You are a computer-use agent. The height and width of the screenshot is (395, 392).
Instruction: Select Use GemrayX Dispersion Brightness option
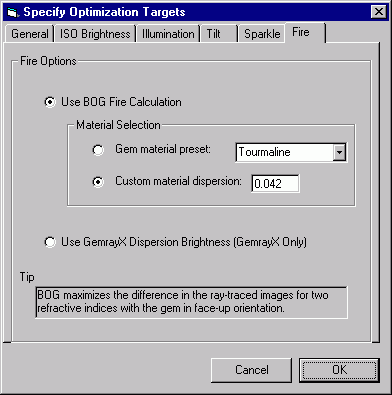coord(50,242)
